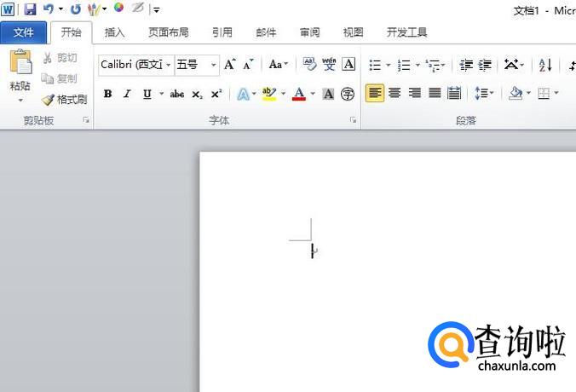Click the Distributed alignment icon
576x392 pixels.
tap(454, 93)
